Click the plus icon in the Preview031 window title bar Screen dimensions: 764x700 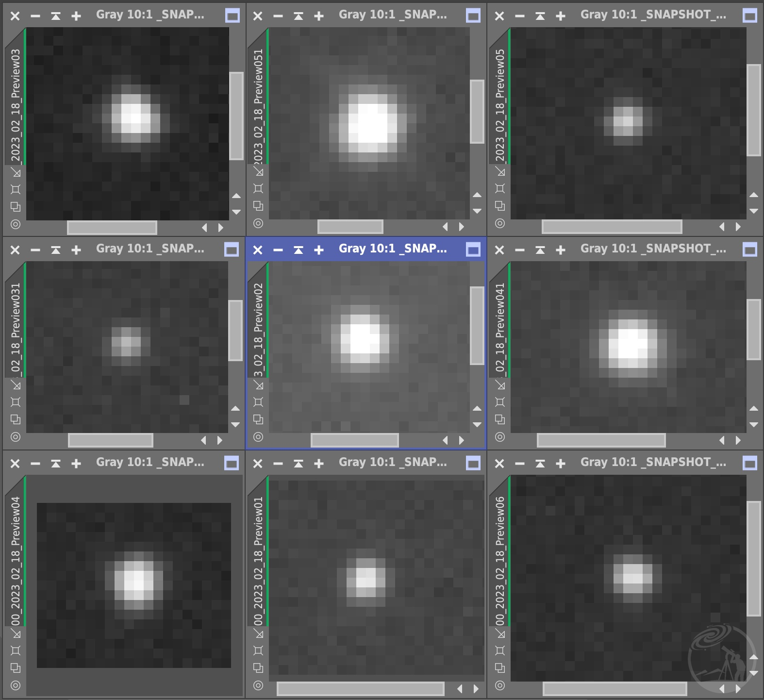click(x=76, y=250)
